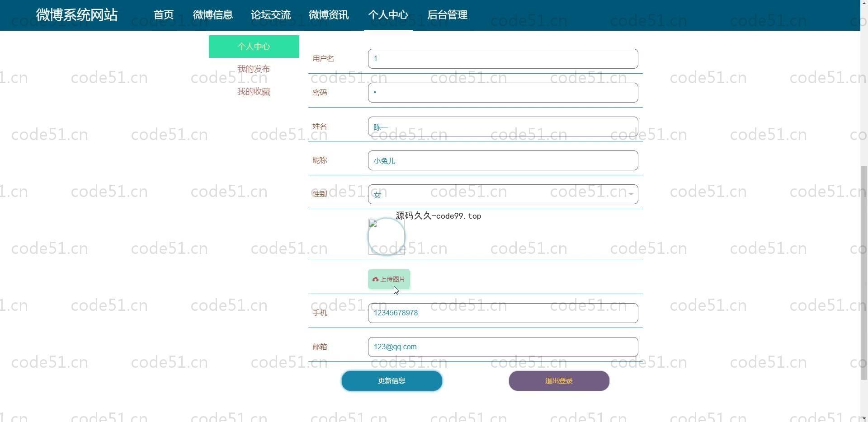Viewport: 868px width, 422px height.
Task: Click the 用户名 field label
Action: 323,59
